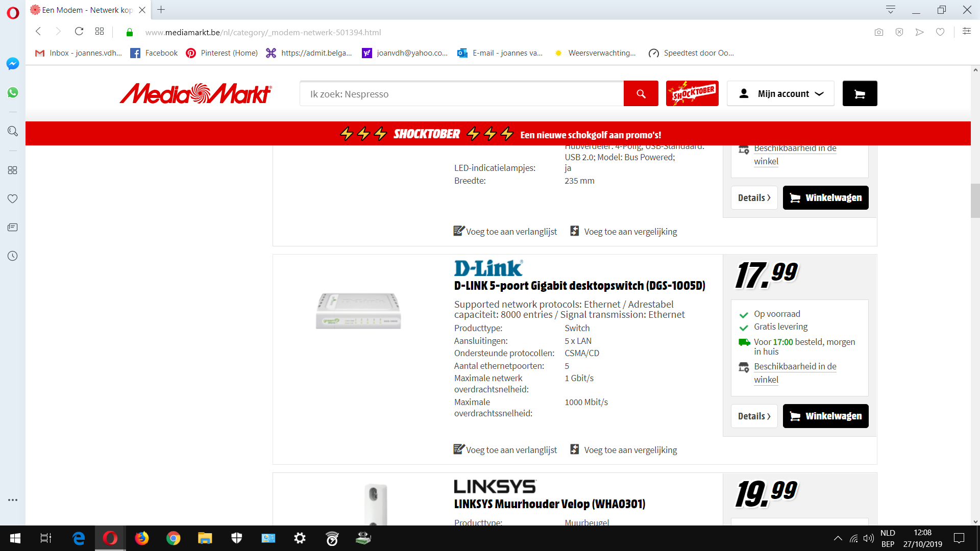
Task: Open the sidebar search icon
Action: 13,131
